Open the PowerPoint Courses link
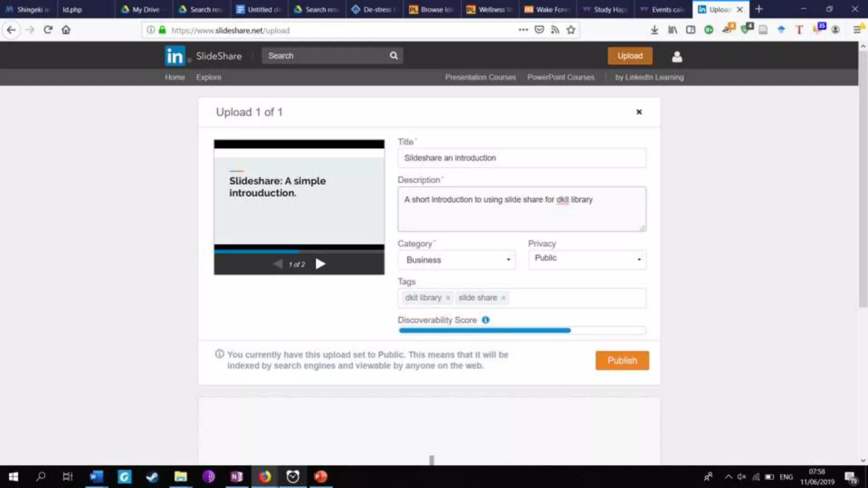The width and height of the screenshot is (868, 488). click(560, 77)
